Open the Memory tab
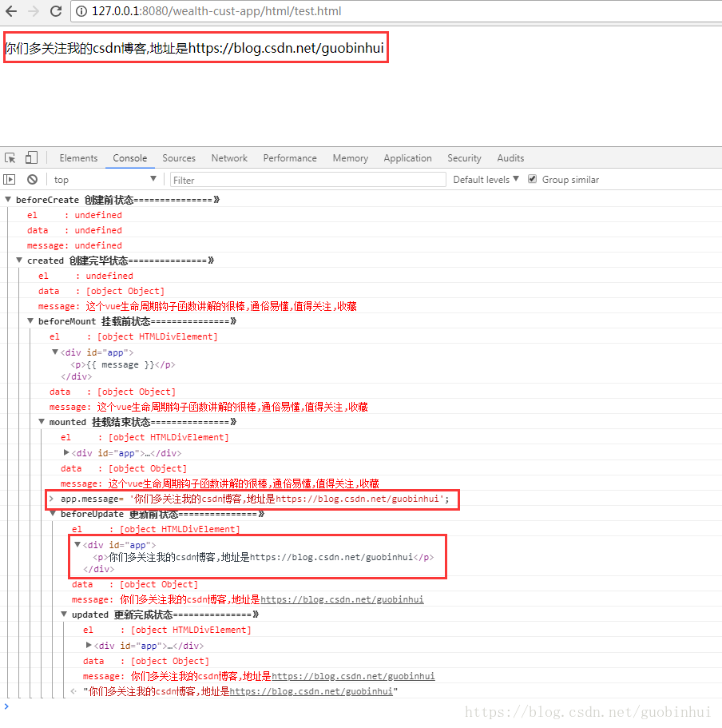Viewport: 722px width, 728px height. 351,158
